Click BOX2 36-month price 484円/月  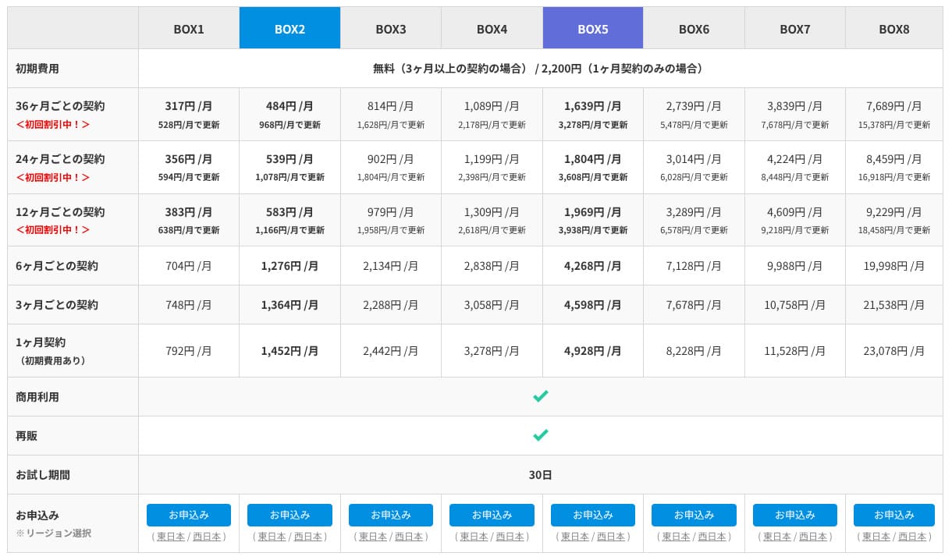tap(290, 106)
